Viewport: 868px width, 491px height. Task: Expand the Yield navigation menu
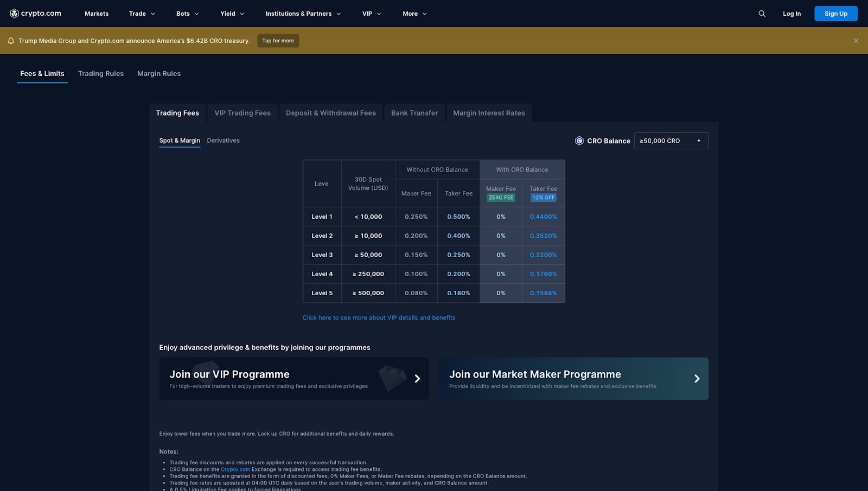(x=232, y=14)
